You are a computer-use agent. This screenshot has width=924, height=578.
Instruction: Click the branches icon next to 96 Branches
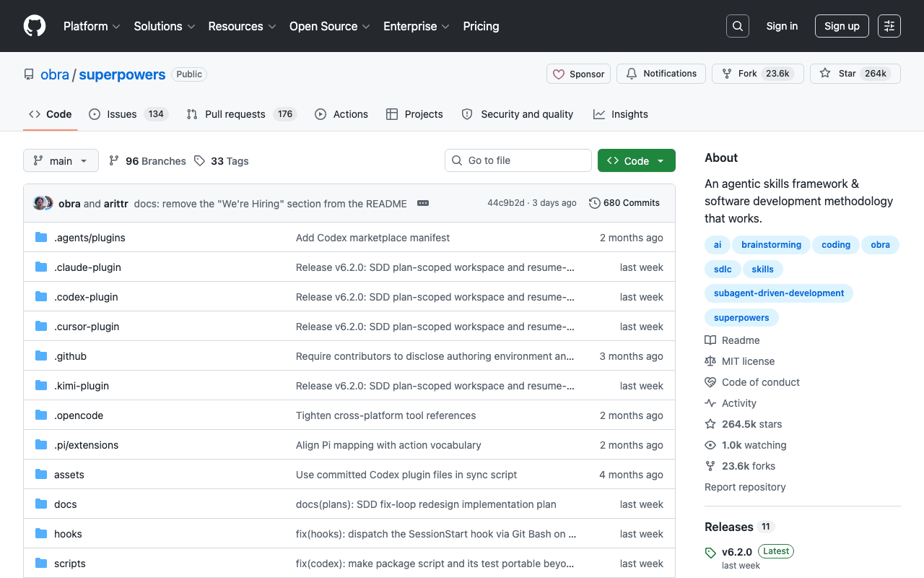click(x=114, y=160)
